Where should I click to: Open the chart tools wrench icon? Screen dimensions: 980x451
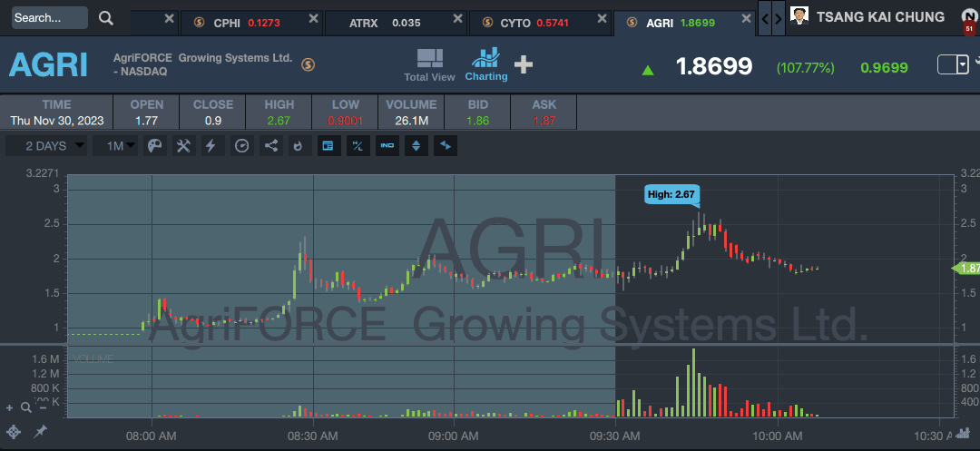pyautogui.click(x=183, y=145)
